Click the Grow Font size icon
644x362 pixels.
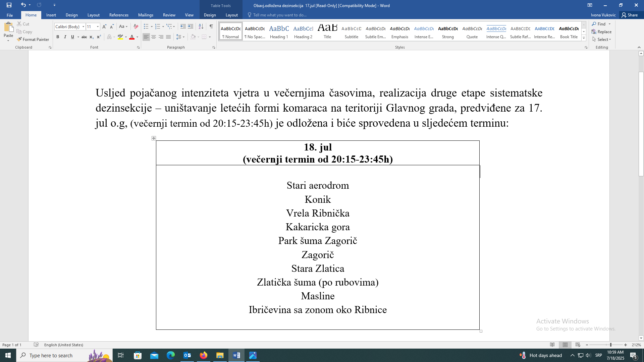(104, 26)
